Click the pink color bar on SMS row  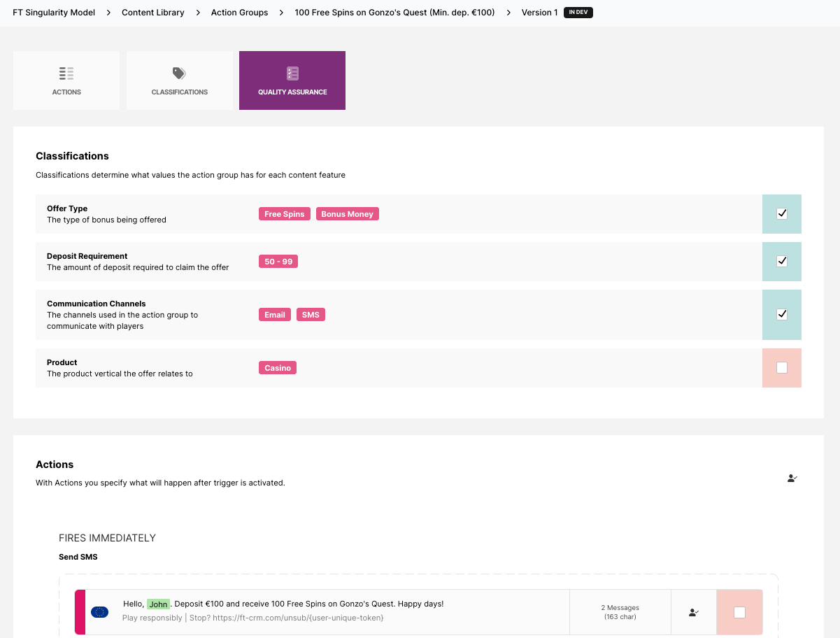point(80,613)
